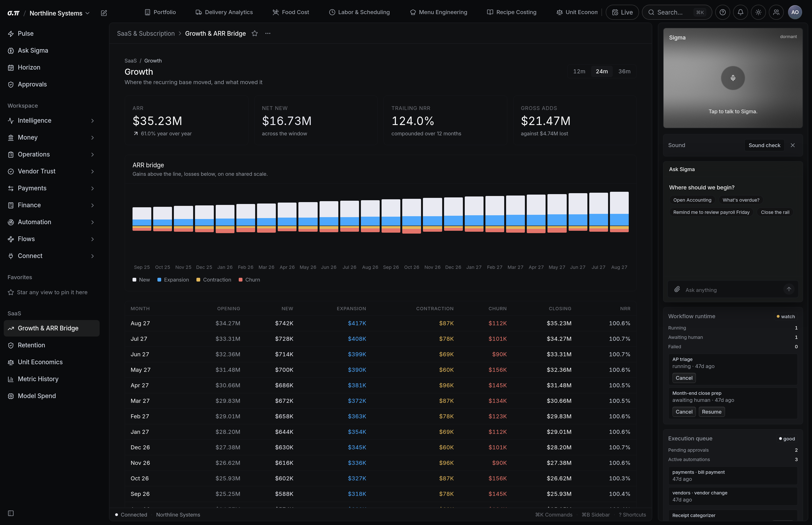Expand Payments section
This screenshot has height=525, width=812.
51,188
